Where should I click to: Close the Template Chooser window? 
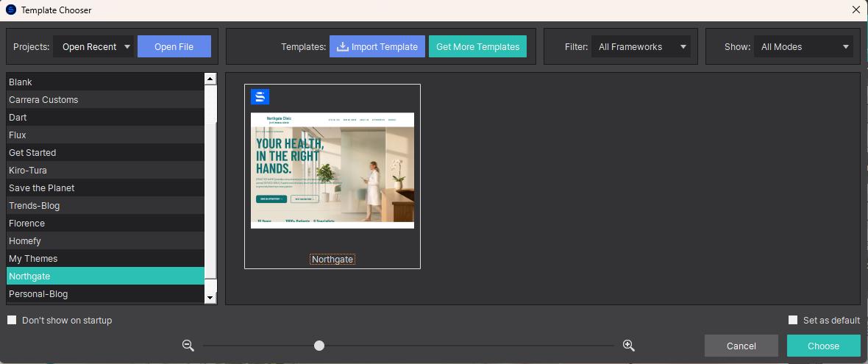pos(855,10)
